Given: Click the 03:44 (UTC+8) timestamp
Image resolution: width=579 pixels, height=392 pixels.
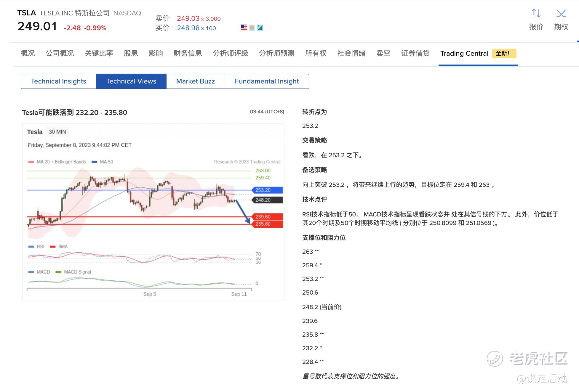Looking at the screenshot, I should (267, 112).
